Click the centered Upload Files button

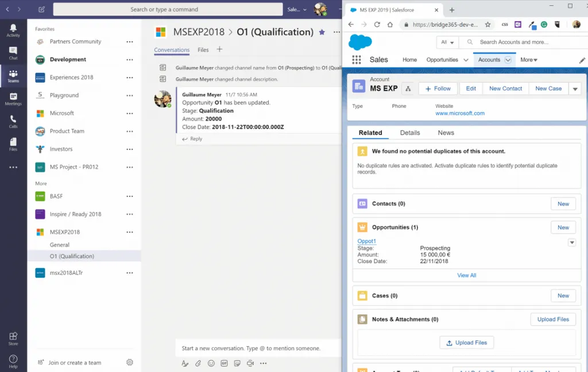[x=466, y=343]
